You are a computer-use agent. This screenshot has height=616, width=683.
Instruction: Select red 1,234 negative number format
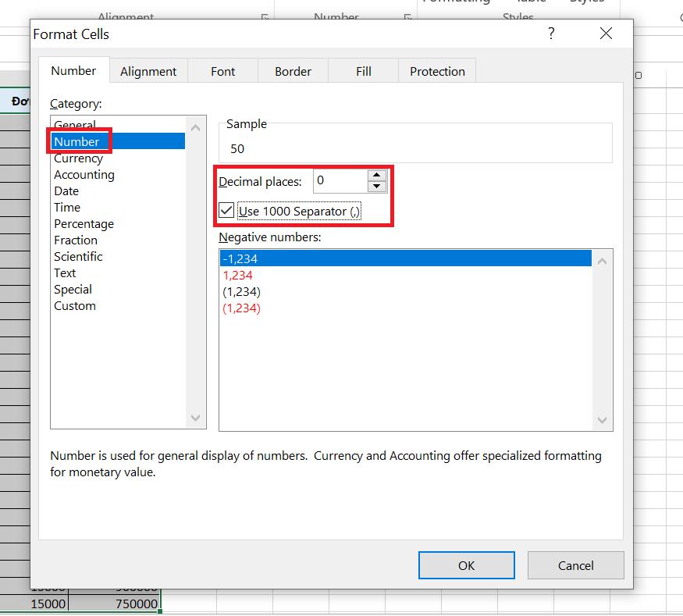tap(406, 275)
